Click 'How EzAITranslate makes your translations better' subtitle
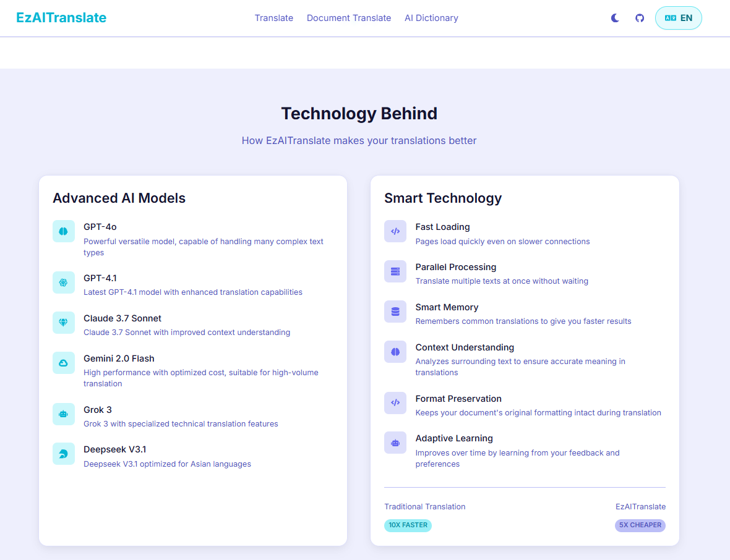730x560 pixels. point(359,140)
